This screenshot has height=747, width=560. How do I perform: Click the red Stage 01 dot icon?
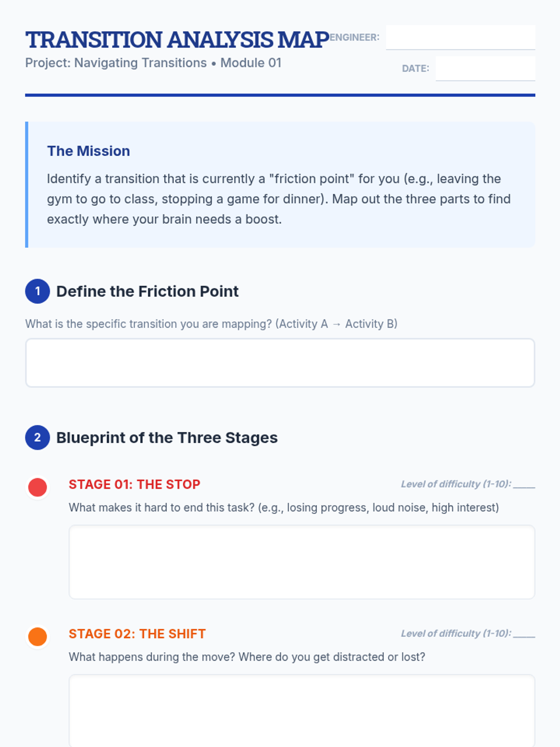click(37, 487)
